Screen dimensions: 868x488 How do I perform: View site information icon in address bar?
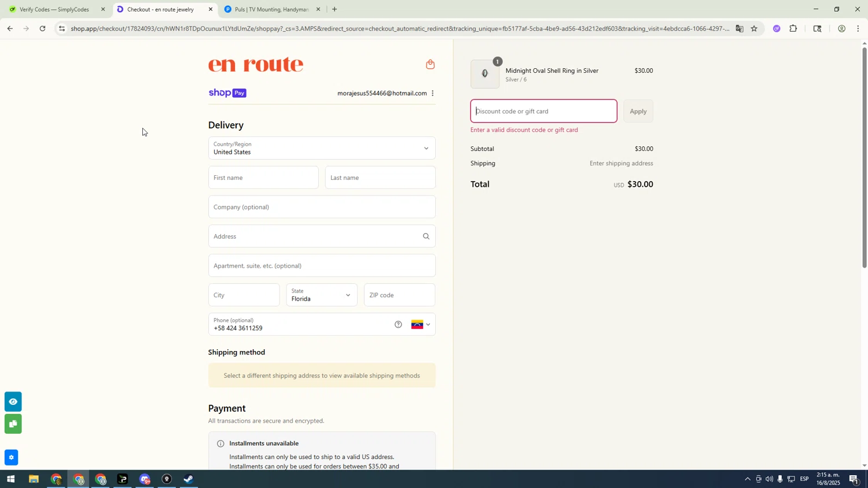(x=62, y=28)
